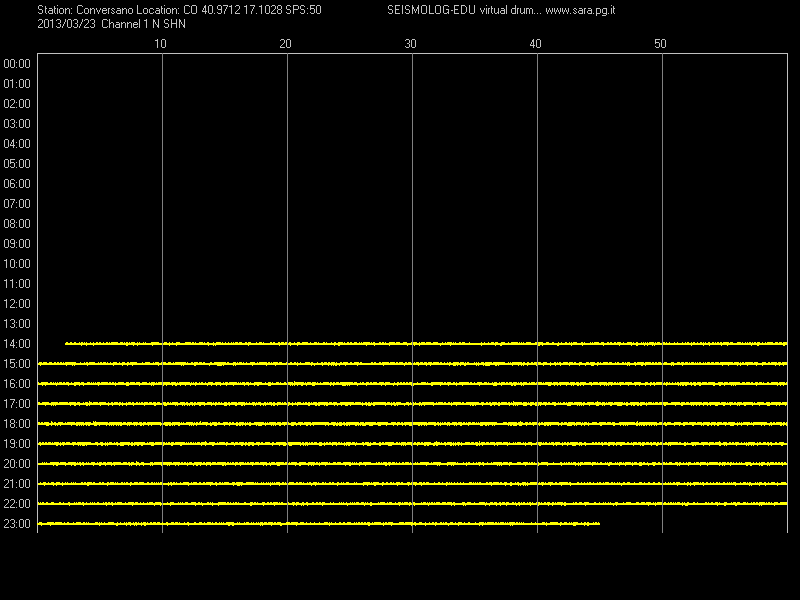Click the 18:00 hour label
The width and height of the screenshot is (800, 600).
coord(17,423)
